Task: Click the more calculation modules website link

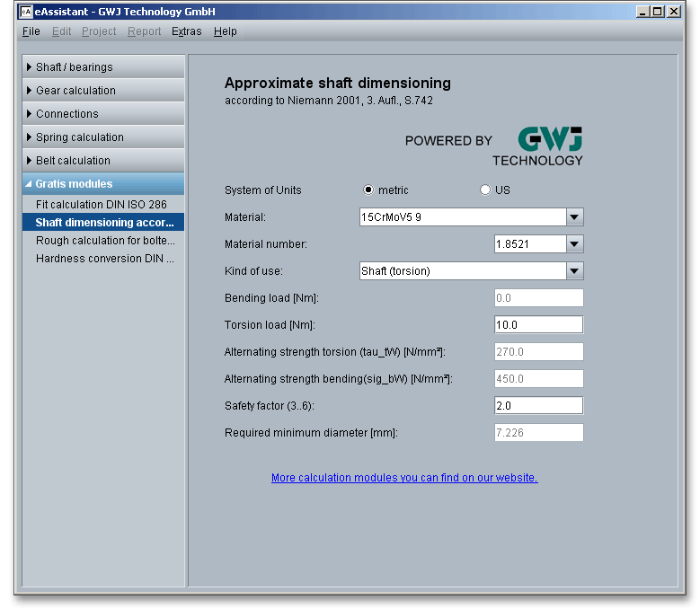Action: click(x=404, y=478)
